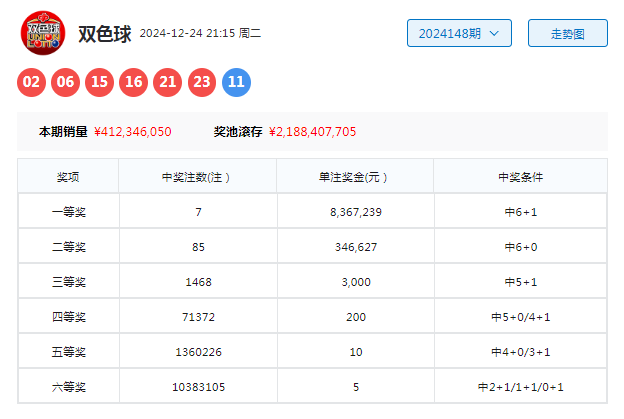Click the 中奖条件 column header

521,177
